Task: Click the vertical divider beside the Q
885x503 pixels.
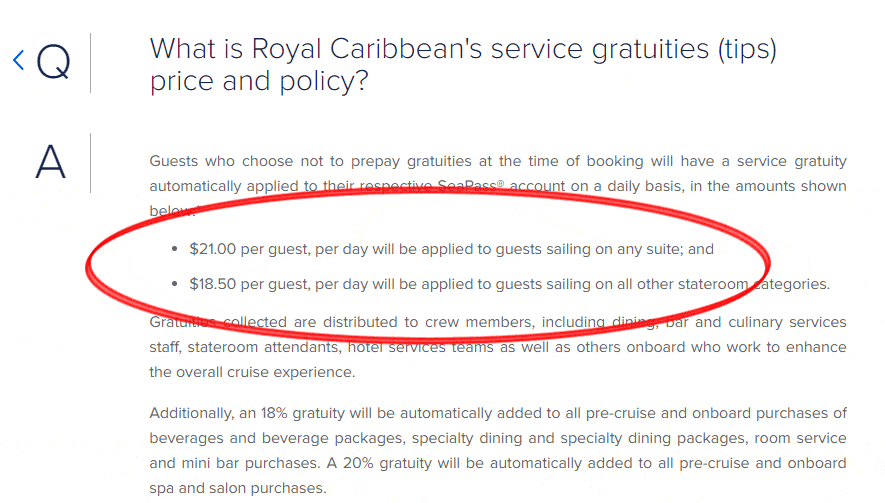Action: 90,63
